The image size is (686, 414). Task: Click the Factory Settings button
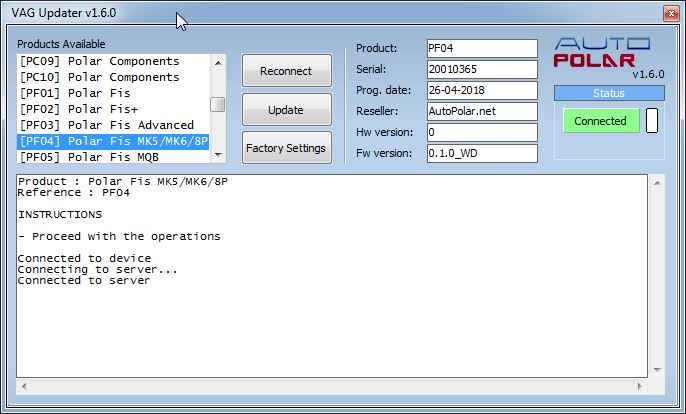287,148
